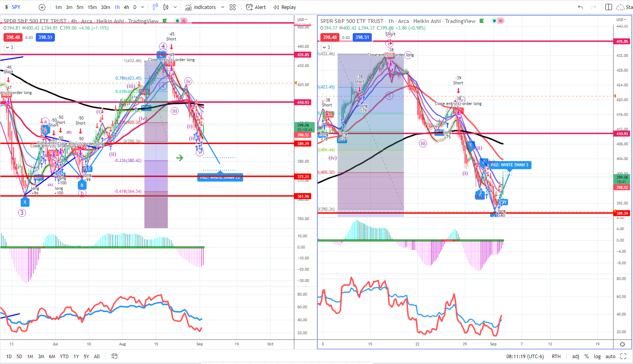
Task: Click green arrow drawing on 4h chart
Action: point(179,158)
